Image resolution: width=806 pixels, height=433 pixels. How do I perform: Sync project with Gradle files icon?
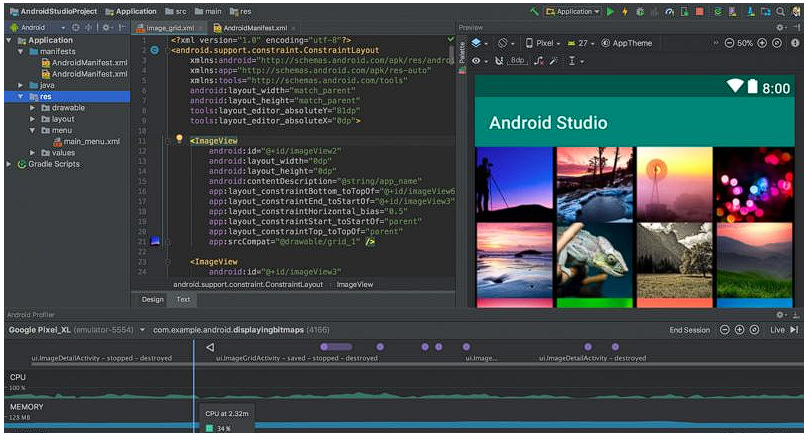(718, 11)
